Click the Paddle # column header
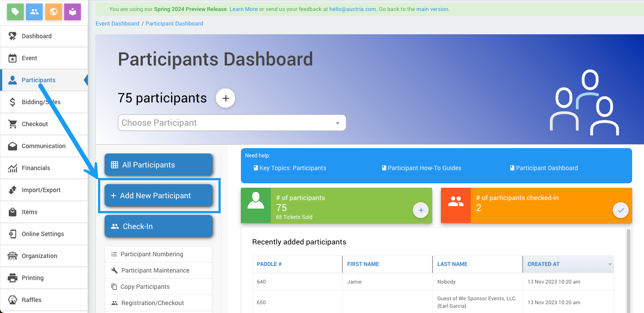This screenshot has width=644, height=313. coord(269,264)
